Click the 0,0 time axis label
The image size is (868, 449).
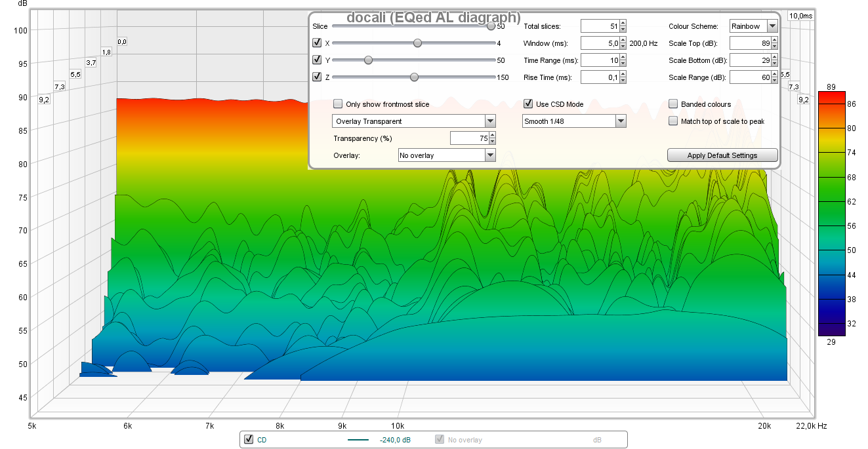(x=122, y=41)
